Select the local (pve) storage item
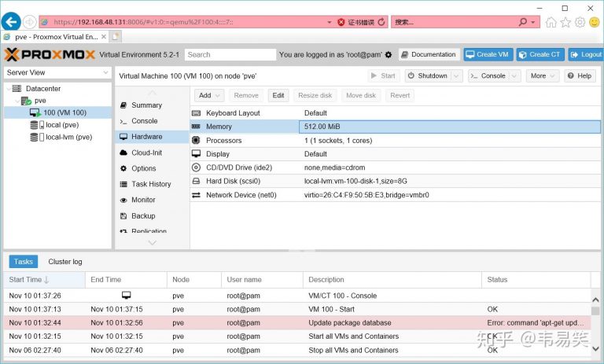The height and width of the screenshot is (364, 604). (x=55, y=125)
